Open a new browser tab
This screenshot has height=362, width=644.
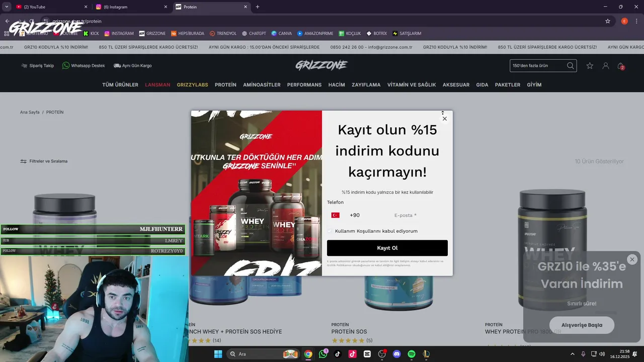click(x=258, y=7)
